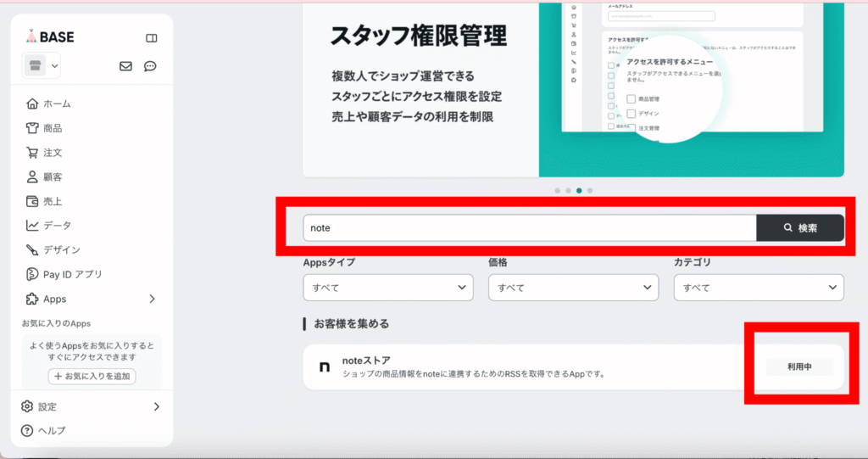
Task: Click the noteストア app title
Action: (366, 361)
